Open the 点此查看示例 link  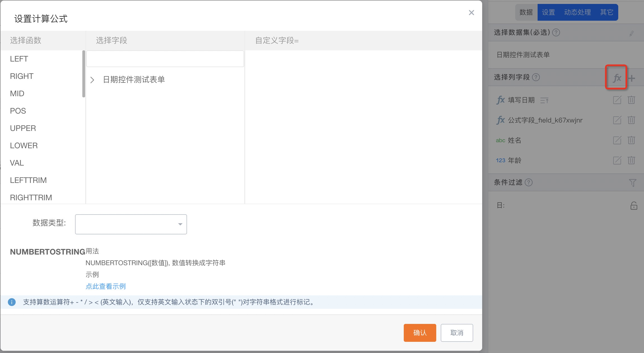pos(106,286)
